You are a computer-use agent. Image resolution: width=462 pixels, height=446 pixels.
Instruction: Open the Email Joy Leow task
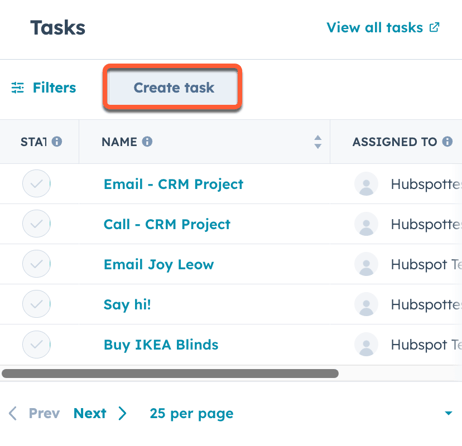[x=159, y=265]
